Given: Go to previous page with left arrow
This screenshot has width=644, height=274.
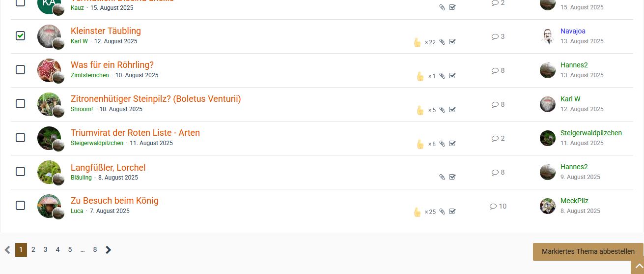Looking at the screenshot, I should pos(7,250).
